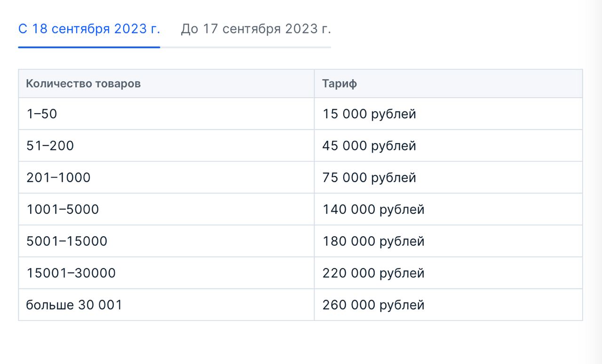Switch to the «До 17 сентября 2023 г.» tab
The height and width of the screenshot is (364, 602).
pyautogui.click(x=256, y=29)
